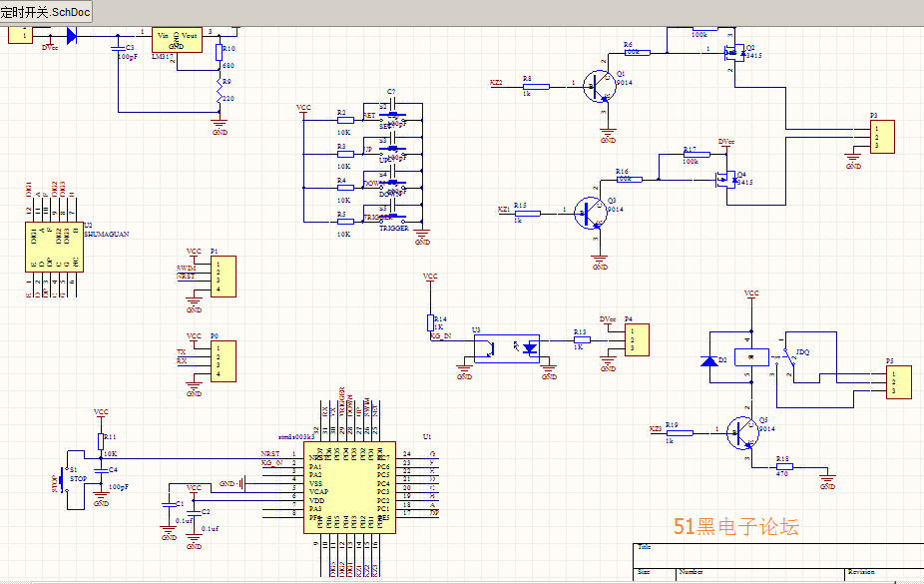Click the Q2 3415 MOSFET symbol
Viewport: 924px width, 584px height.
pyautogui.click(x=735, y=52)
